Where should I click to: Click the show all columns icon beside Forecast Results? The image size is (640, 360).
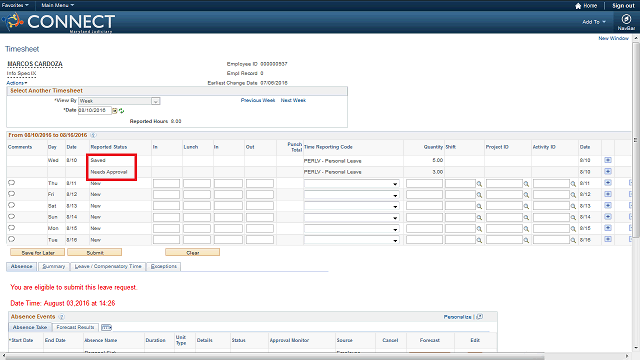pos(106,327)
